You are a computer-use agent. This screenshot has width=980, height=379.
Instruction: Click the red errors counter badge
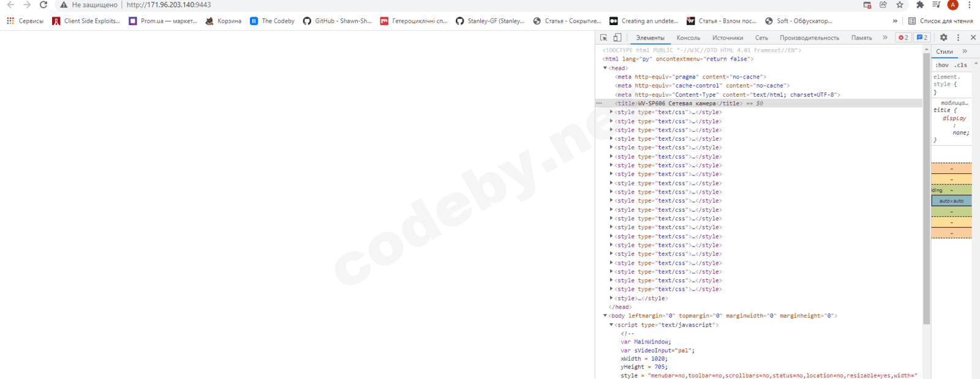[903, 37]
